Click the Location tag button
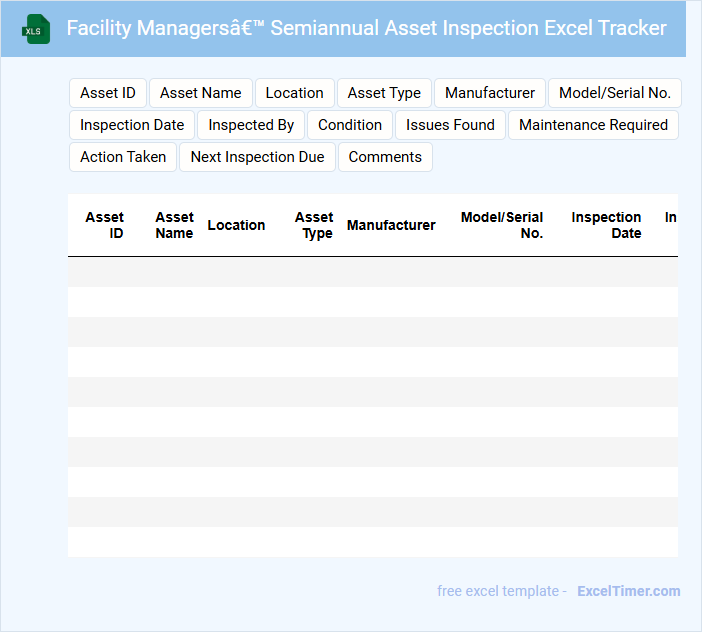The height and width of the screenshot is (632, 702). click(x=294, y=93)
